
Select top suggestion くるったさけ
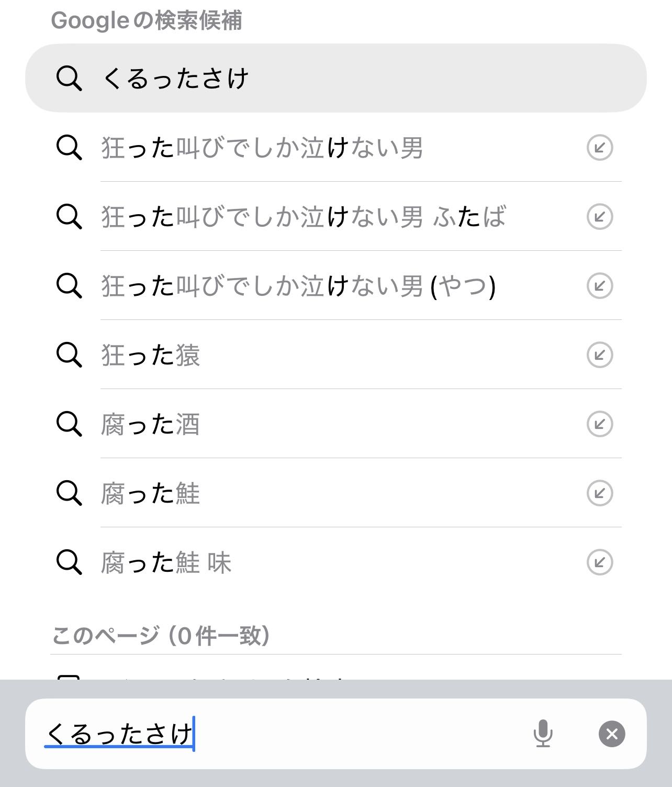(335, 78)
